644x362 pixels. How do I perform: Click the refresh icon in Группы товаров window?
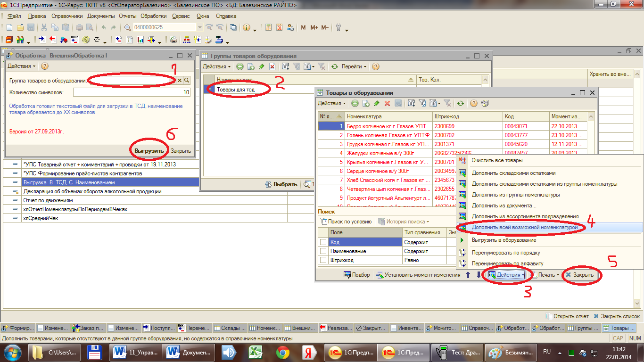(x=334, y=66)
